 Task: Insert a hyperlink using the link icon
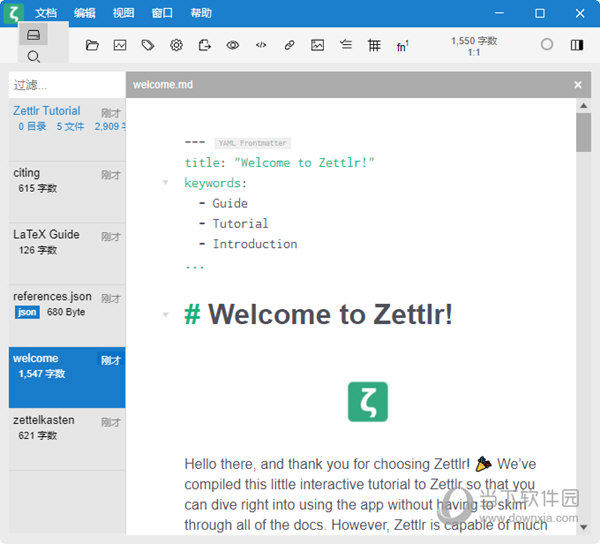[289, 45]
